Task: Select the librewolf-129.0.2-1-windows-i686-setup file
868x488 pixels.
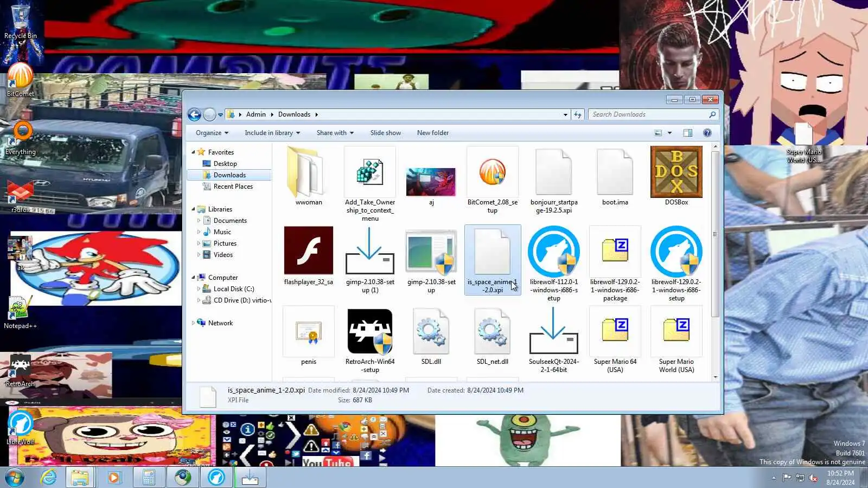Action: click(x=676, y=264)
